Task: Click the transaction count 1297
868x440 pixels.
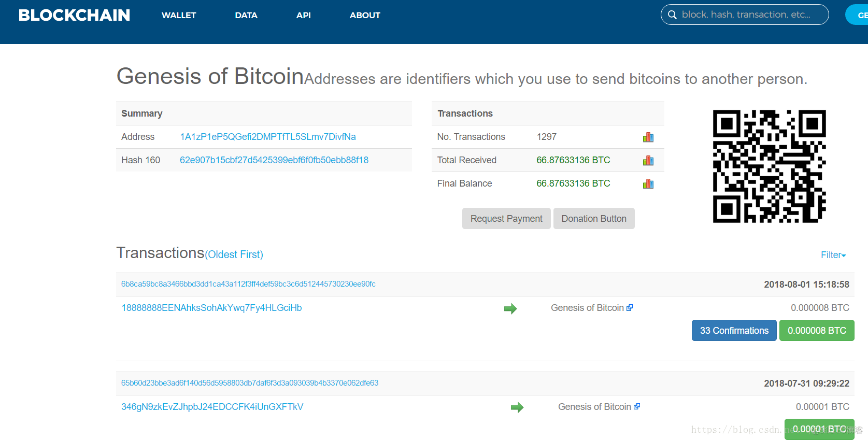Action: click(x=547, y=137)
